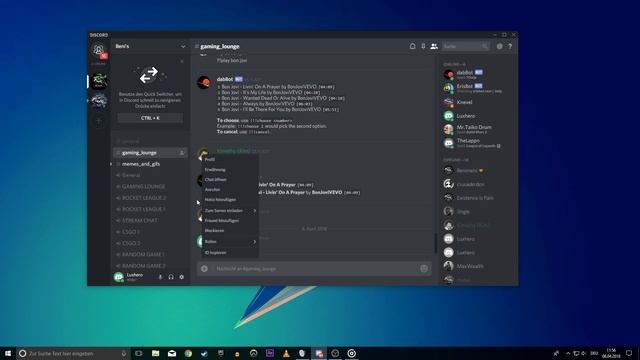Open the Mail app from taskbar
The width and height of the screenshot is (640, 360).
coord(172,353)
